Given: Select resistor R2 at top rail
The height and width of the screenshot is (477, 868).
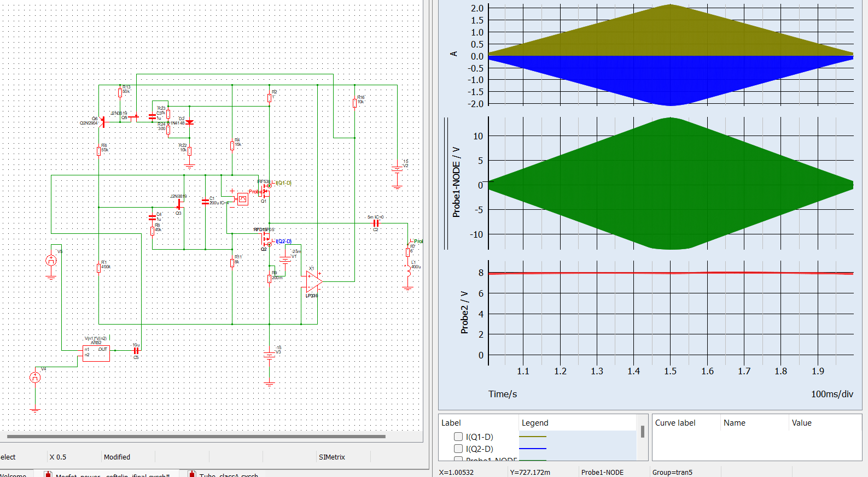Looking at the screenshot, I should point(269,98).
